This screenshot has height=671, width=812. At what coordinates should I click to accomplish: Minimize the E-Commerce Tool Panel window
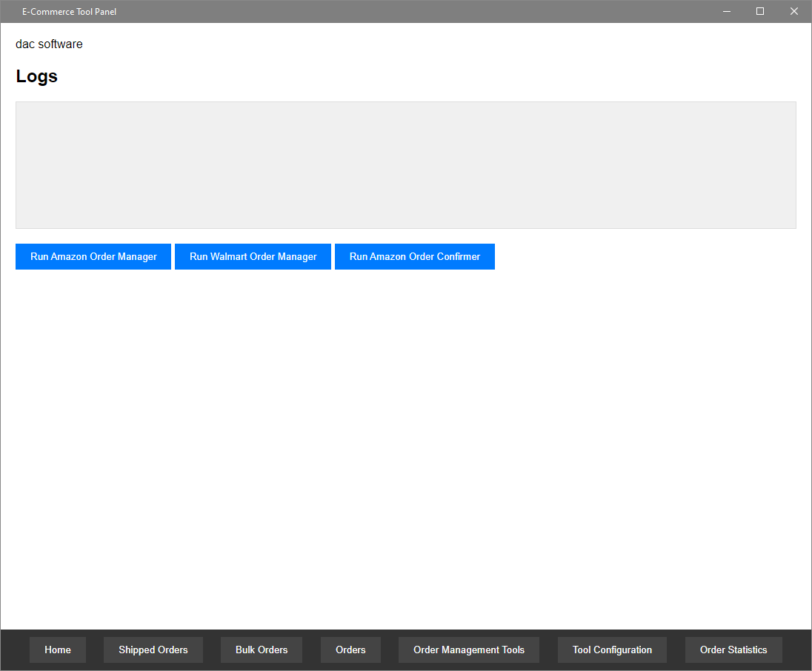(x=726, y=11)
